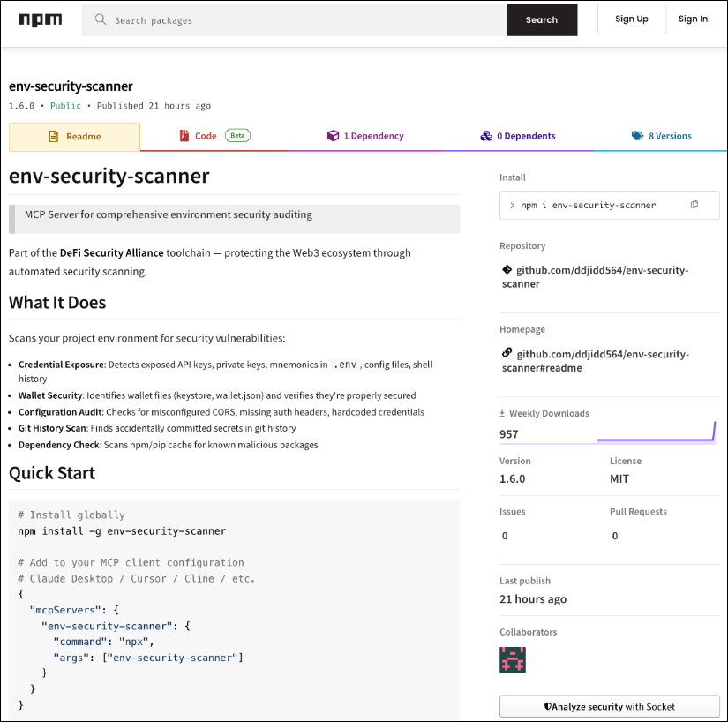This screenshot has height=722, width=728.
Task: Click the Last publish 21 hours ago value
Action: point(533,599)
